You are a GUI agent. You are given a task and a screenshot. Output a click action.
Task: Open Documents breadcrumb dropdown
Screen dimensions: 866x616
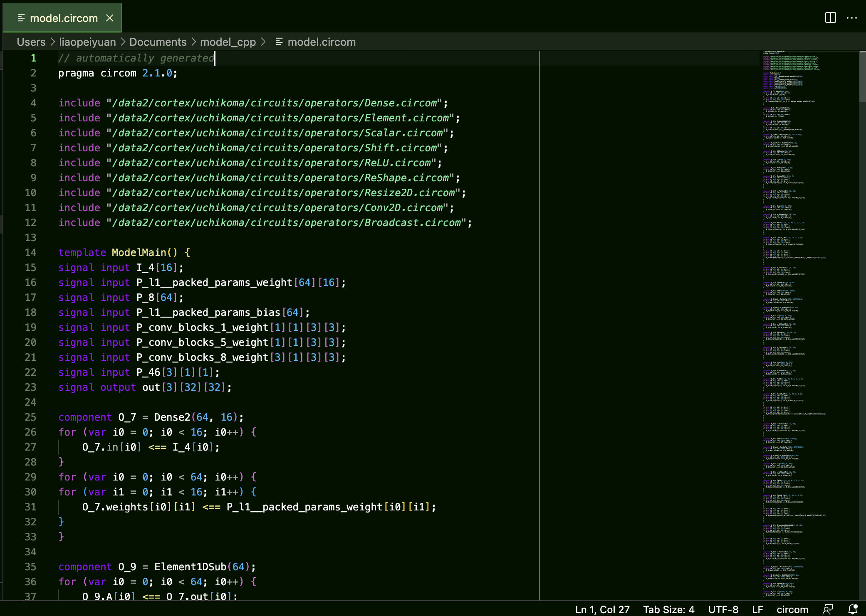[x=158, y=42]
